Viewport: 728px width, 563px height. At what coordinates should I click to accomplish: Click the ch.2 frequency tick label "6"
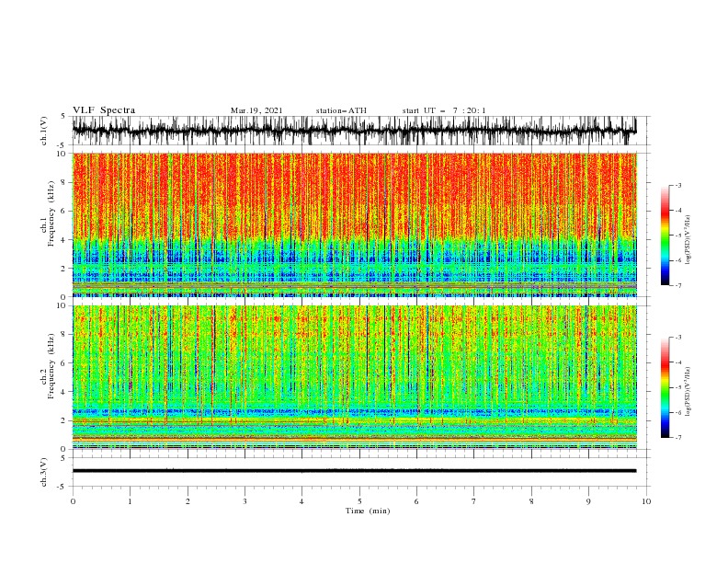[x=64, y=362]
